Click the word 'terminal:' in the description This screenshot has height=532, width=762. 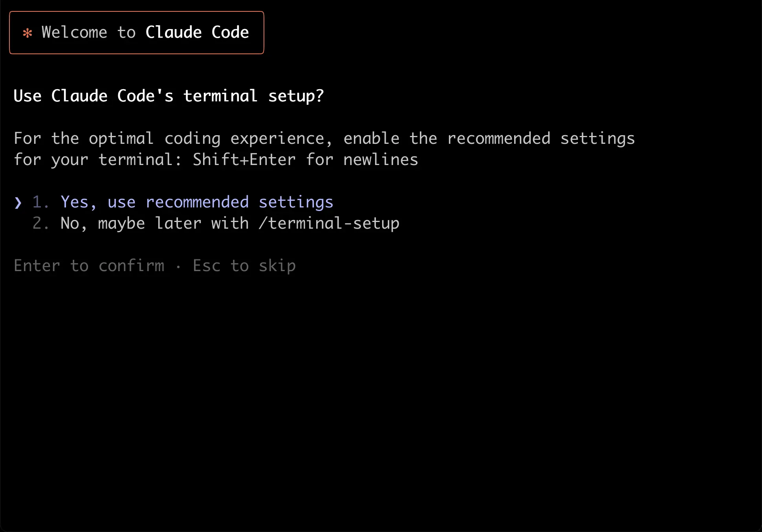(140, 160)
